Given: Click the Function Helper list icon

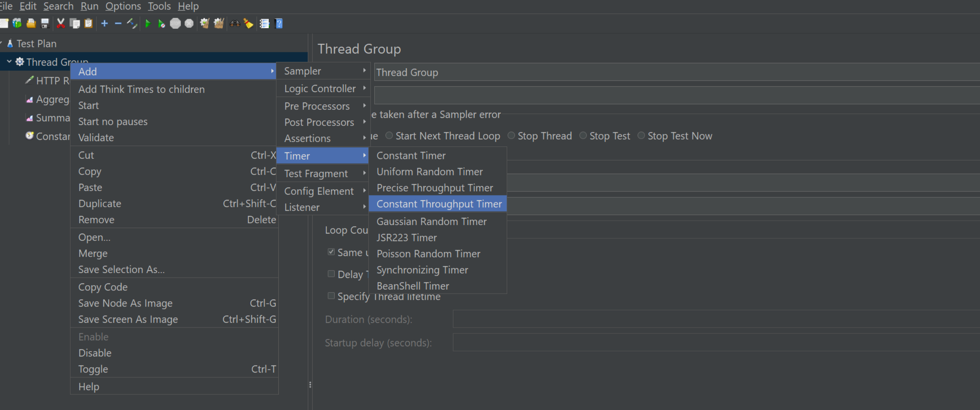Looking at the screenshot, I should pos(264,23).
